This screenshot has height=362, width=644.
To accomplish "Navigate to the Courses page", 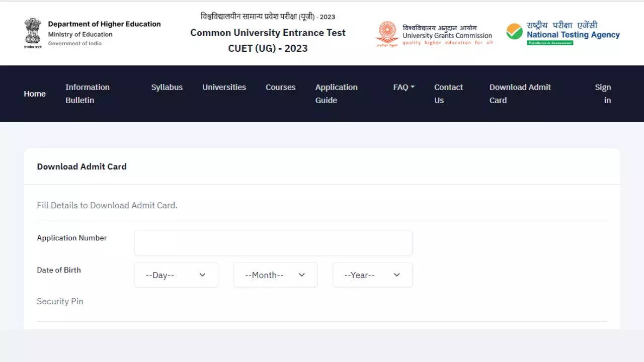I will pyautogui.click(x=280, y=87).
